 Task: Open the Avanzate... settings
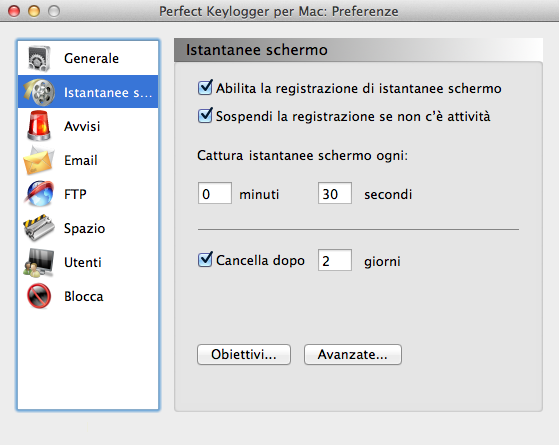tap(353, 354)
